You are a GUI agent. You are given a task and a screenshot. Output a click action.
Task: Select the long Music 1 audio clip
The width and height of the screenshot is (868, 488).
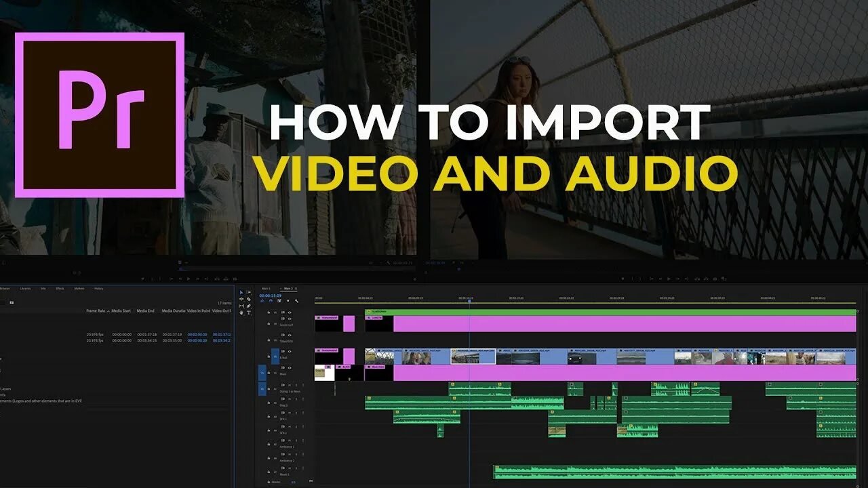pos(675,472)
